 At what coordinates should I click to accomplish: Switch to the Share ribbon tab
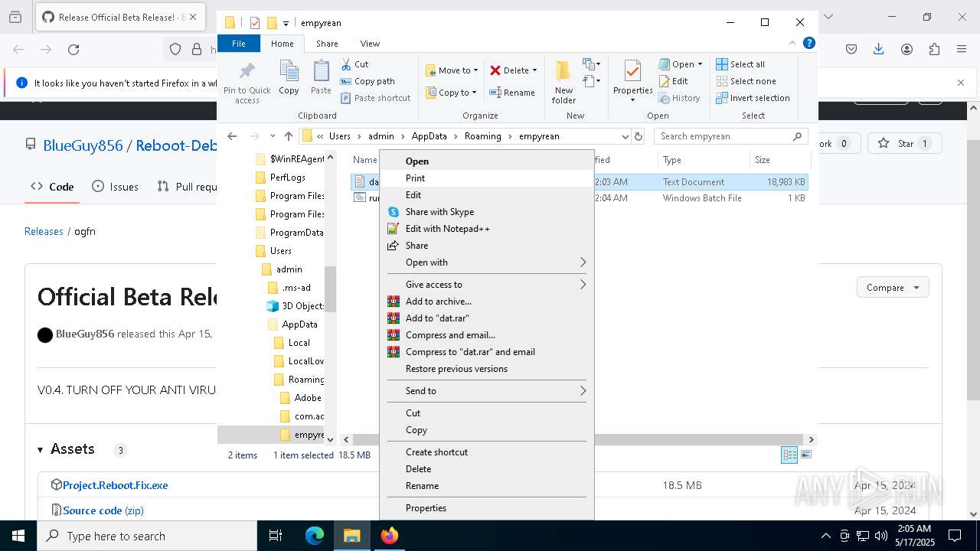coord(327,44)
